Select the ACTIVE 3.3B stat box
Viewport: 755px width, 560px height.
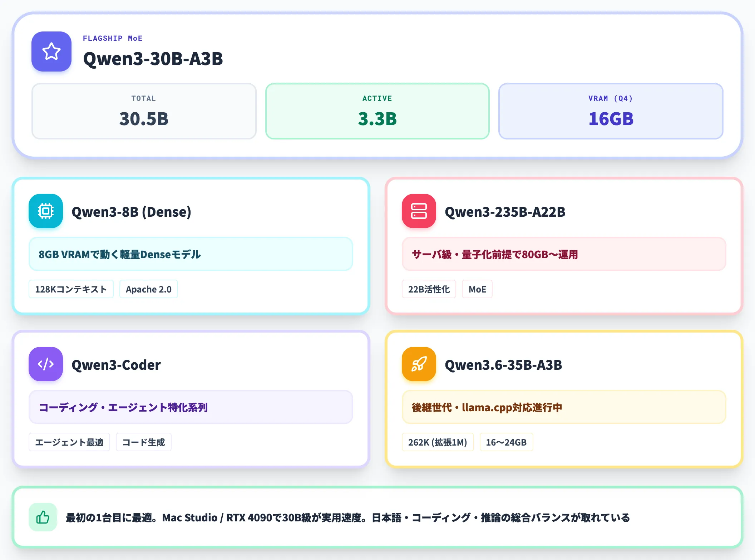coord(377,111)
